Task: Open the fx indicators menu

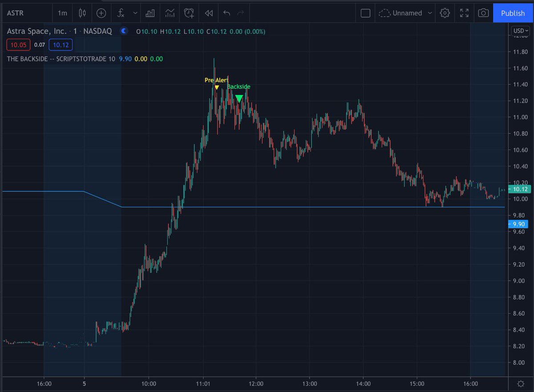Action: [121, 13]
